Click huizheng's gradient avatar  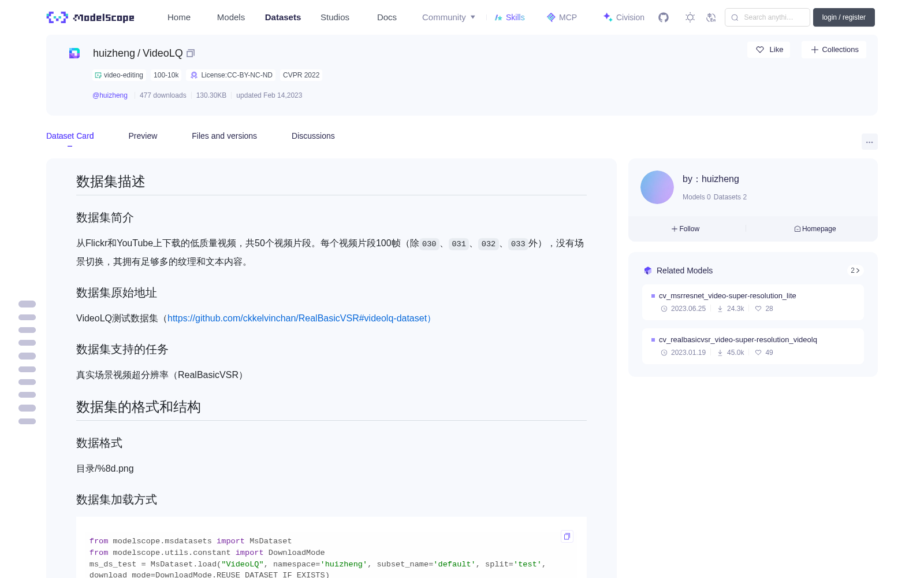click(657, 187)
